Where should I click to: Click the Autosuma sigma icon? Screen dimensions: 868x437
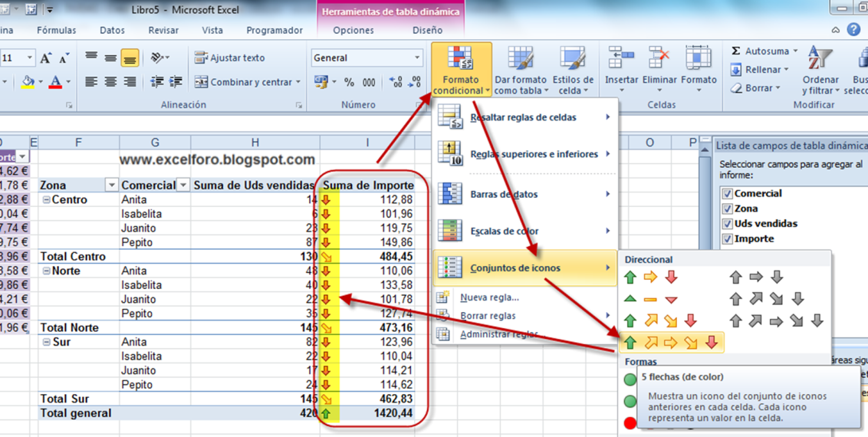735,51
